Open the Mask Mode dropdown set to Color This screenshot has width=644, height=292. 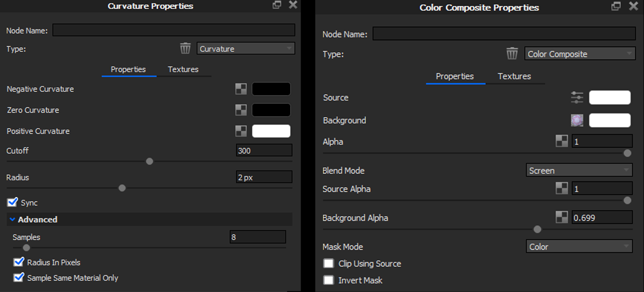click(x=579, y=246)
